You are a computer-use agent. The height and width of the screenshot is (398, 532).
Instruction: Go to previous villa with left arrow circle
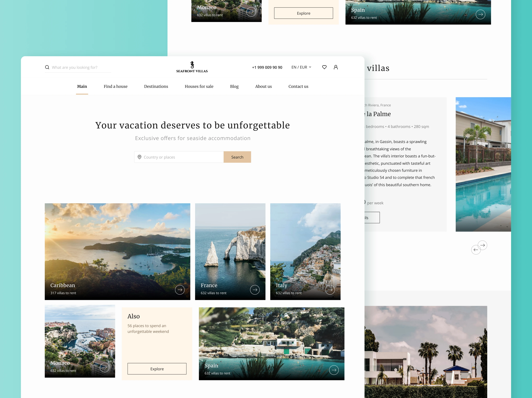pos(476,250)
